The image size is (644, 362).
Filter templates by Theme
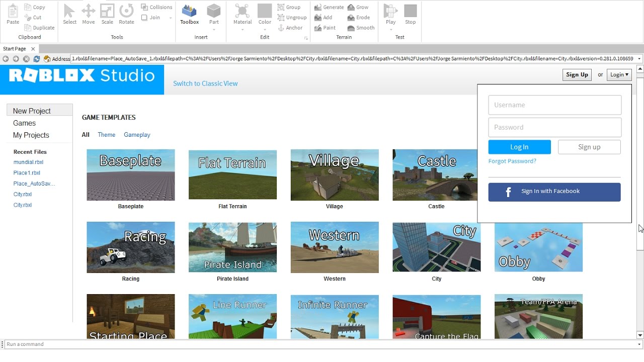click(x=106, y=135)
